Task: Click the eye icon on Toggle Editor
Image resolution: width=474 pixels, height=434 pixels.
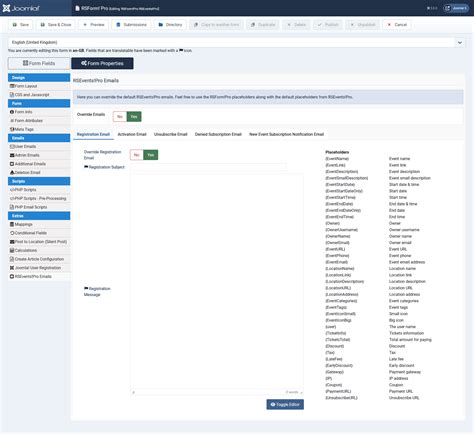Action: point(273,404)
